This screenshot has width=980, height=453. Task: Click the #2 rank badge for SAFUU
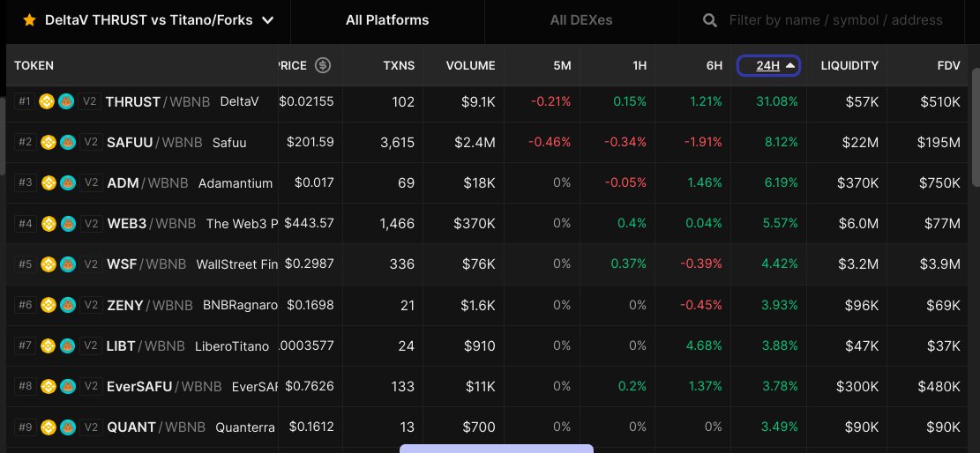pos(25,143)
